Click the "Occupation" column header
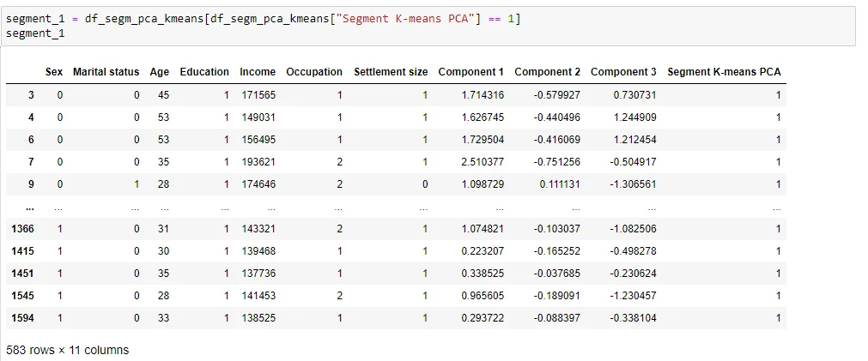868x361 pixels. [x=314, y=72]
